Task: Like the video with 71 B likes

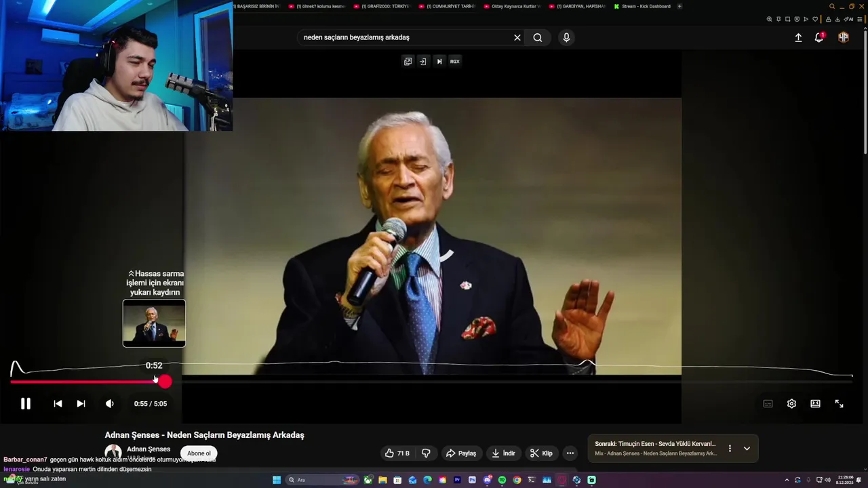Action: (397, 453)
